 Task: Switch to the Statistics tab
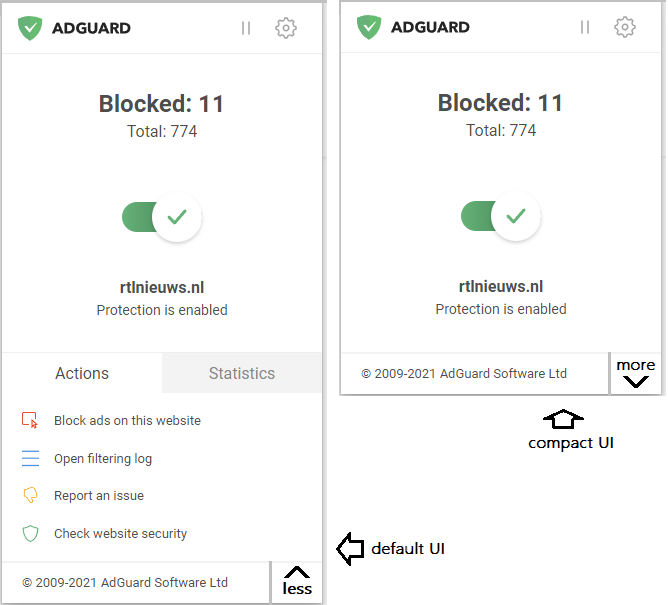241,373
